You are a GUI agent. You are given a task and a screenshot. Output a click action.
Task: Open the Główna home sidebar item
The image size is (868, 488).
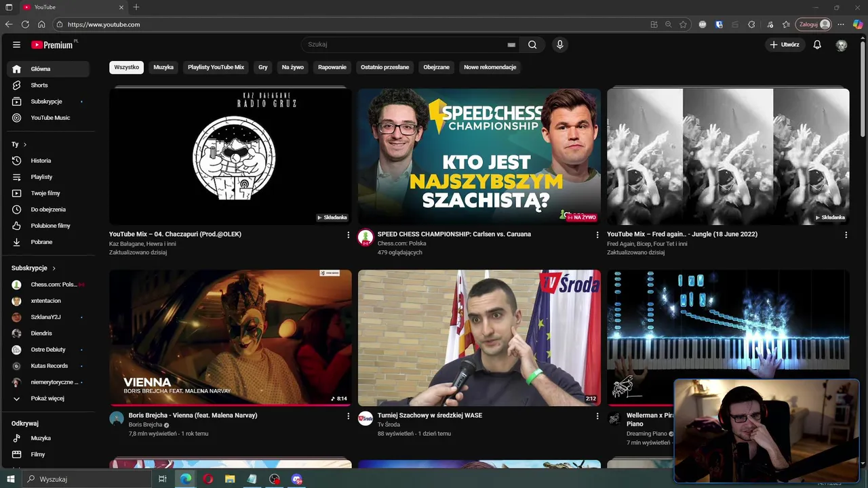[47, 69]
